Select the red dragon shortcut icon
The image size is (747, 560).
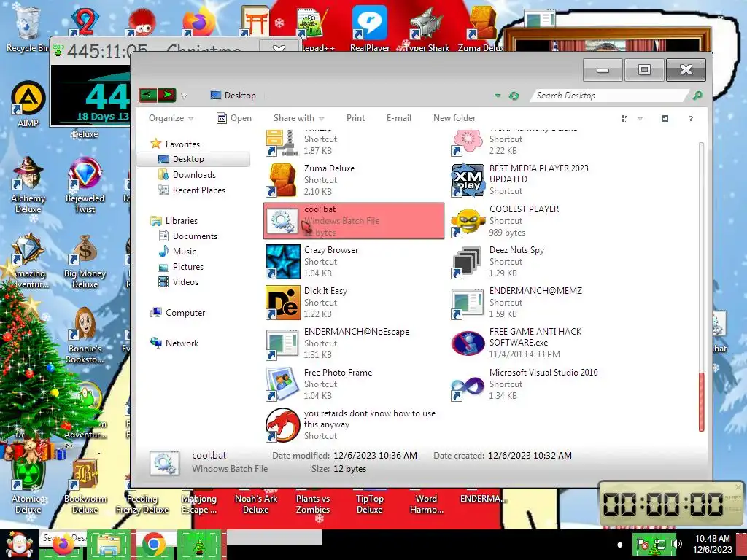click(282, 425)
